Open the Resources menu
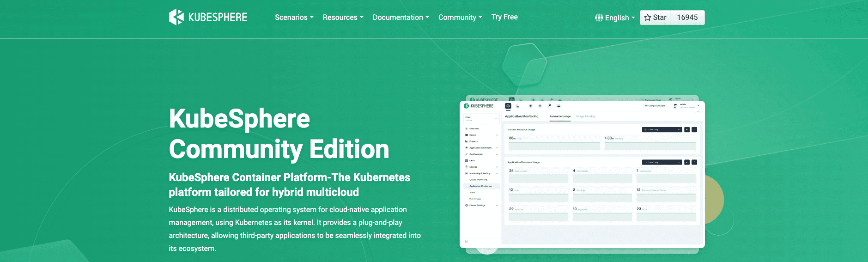 point(343,18)
